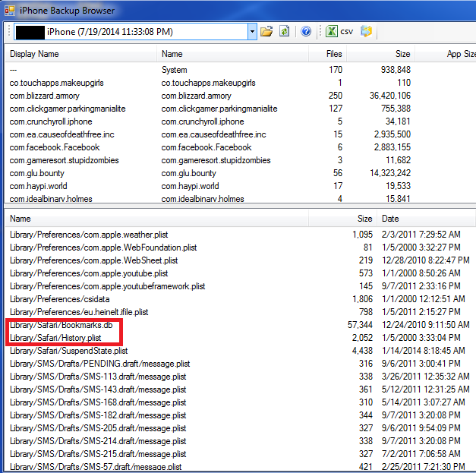Select Library/Safari/History.plist file
The height and width of the screenshot is (473, 476).
click(241, 338)
